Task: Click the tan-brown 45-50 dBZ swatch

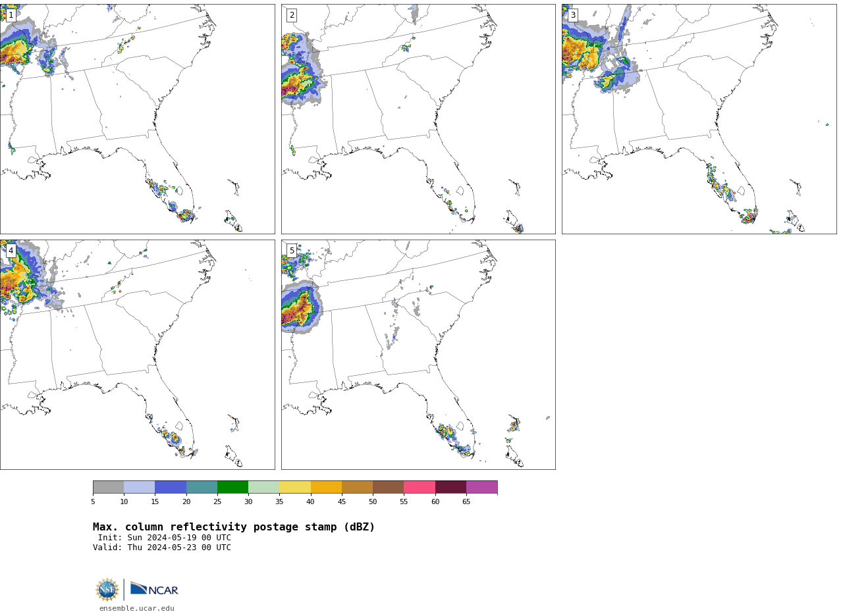Action: click(357, 487)
